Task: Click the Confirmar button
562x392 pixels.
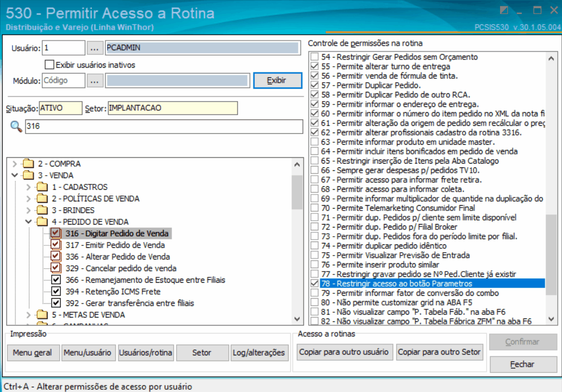Action: tap(523, 342)
